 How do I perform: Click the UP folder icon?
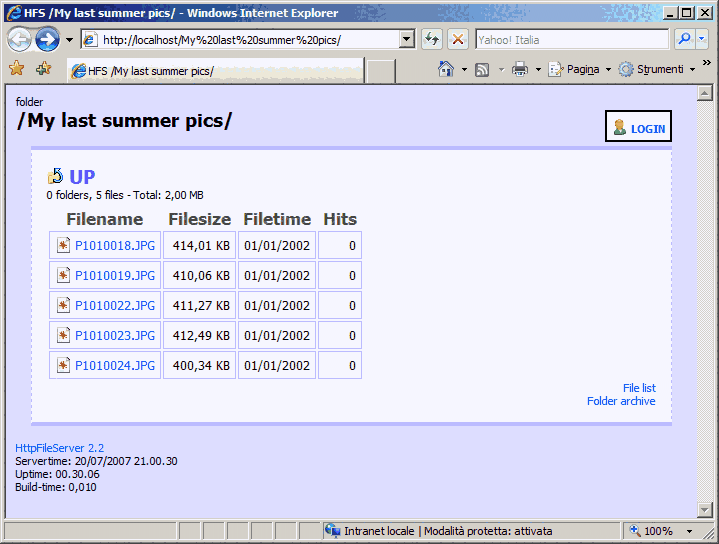pyautogui.click(x=55, y=177)
